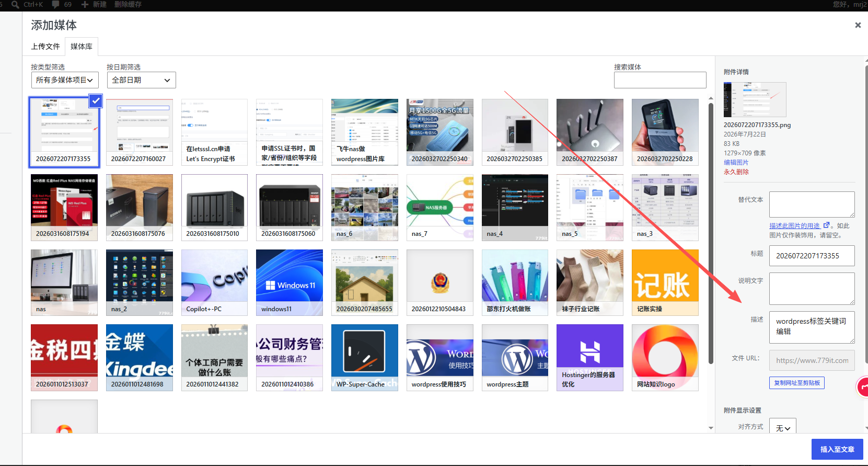The image size is (868, 466).
Task: Click 新建 in the admin bar
Action: coord(94,4)
